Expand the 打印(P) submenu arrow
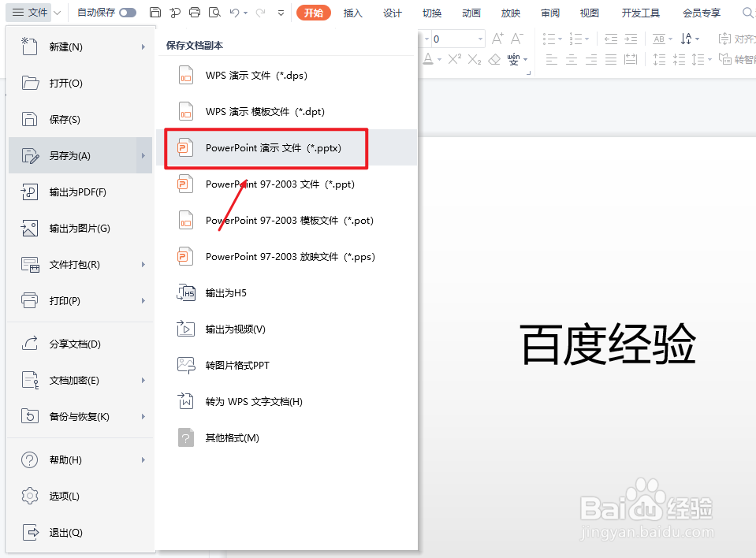 pos(143,301)
